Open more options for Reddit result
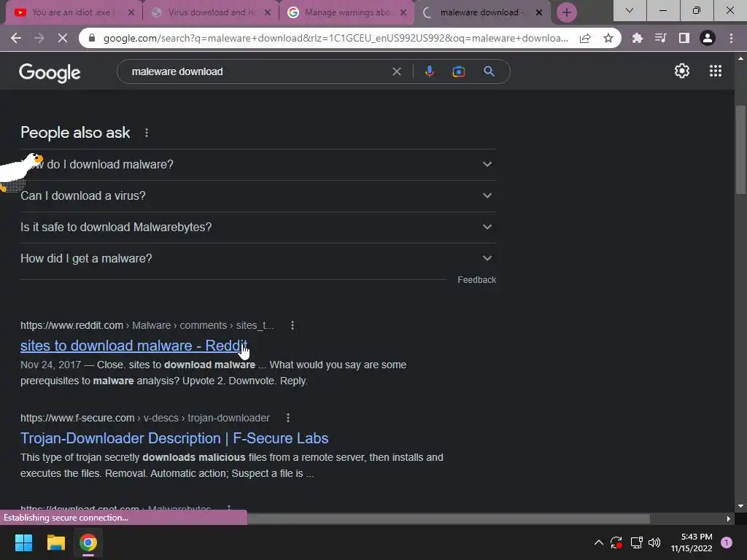This screenshot has height=560, width=747. (x=293, y=325)
